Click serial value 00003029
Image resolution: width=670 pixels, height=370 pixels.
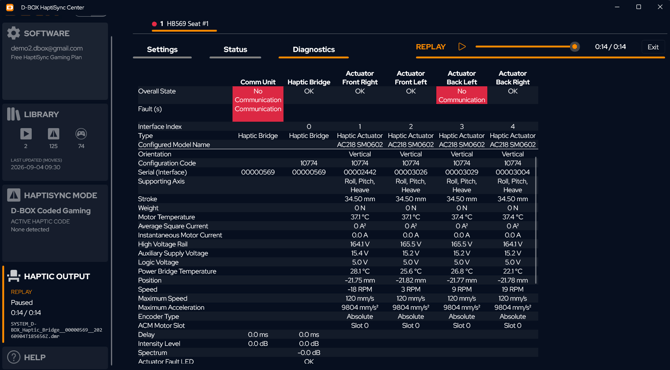pos(461,172)
